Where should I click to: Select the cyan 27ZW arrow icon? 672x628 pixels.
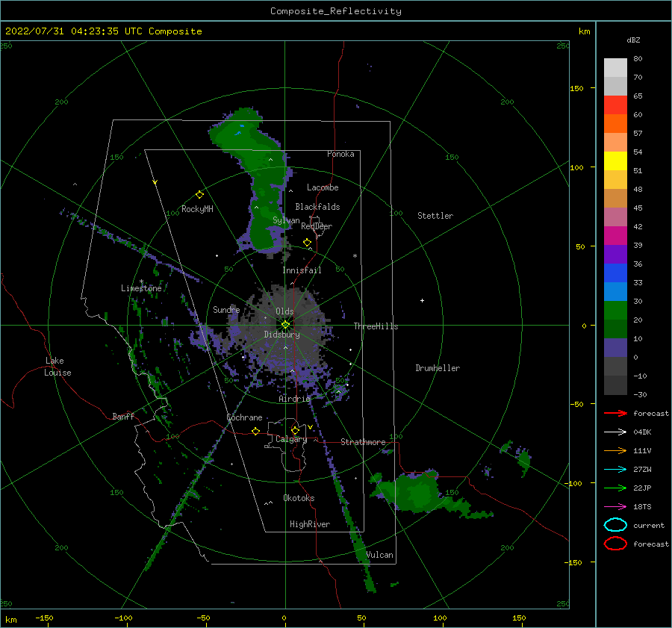click(615, 470)
